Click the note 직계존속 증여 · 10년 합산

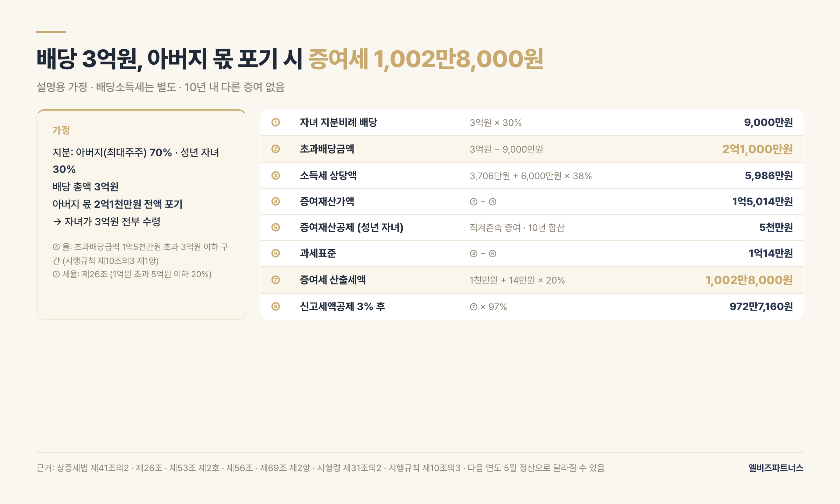click(517, 228)
